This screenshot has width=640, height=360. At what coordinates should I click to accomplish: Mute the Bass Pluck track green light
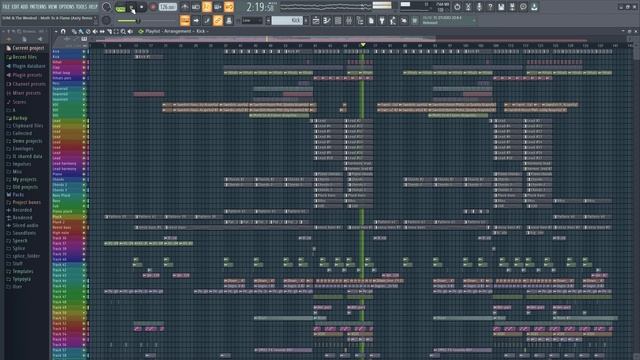point(84,196)
